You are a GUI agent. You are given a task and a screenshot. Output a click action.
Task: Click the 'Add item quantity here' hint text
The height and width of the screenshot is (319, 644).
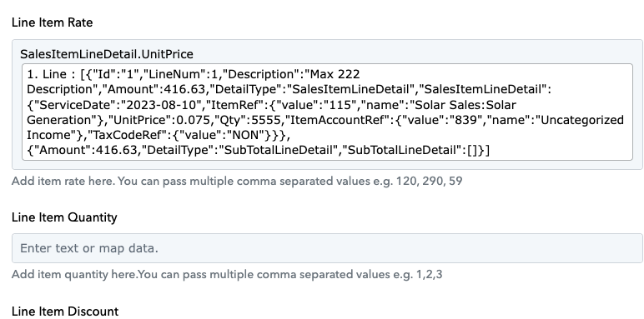click(x=227, y=274)
